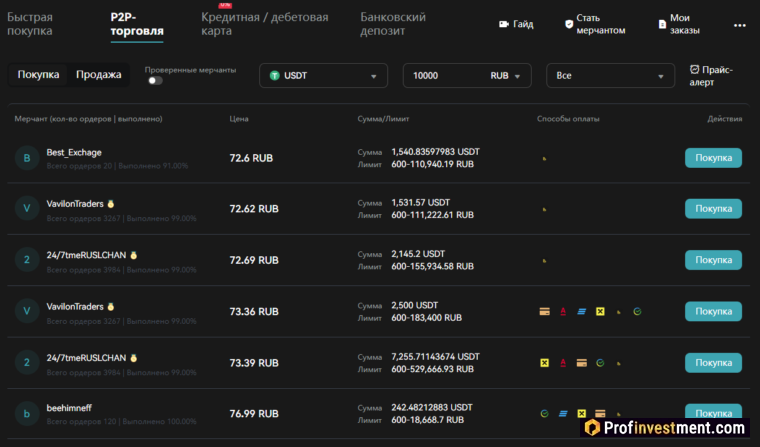Click bank card icon in 73.36 RUB row
Viewport: 760px width, 447px height.
pyautogui.click(x=544, y=312)
